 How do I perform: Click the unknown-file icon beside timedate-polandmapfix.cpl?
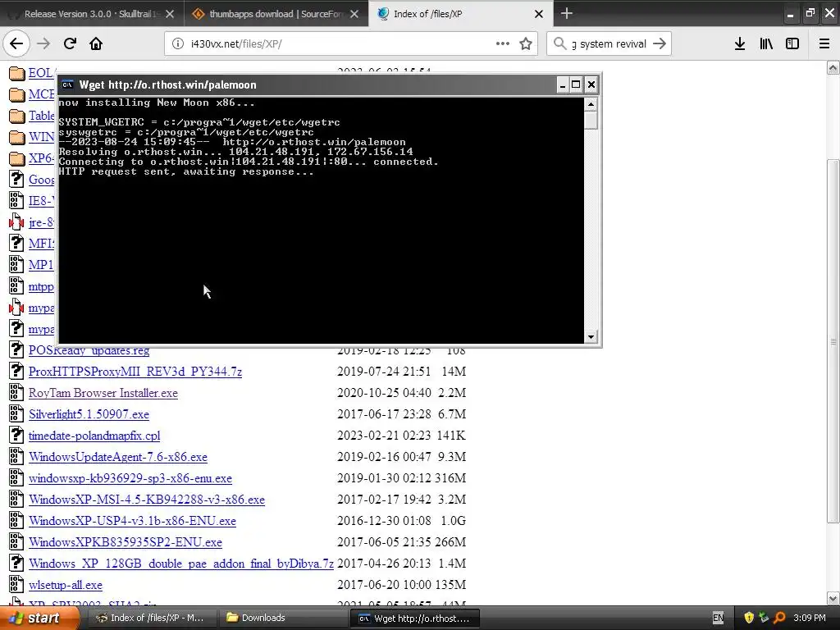click(x=16, y=435)
